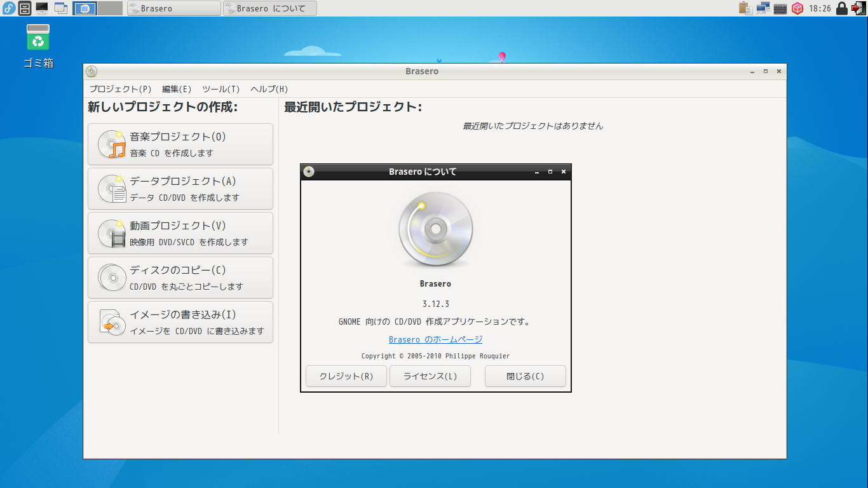Switch to the first workspace in the pager
This screenshot has width=868, height=488.
click(85, 8)
